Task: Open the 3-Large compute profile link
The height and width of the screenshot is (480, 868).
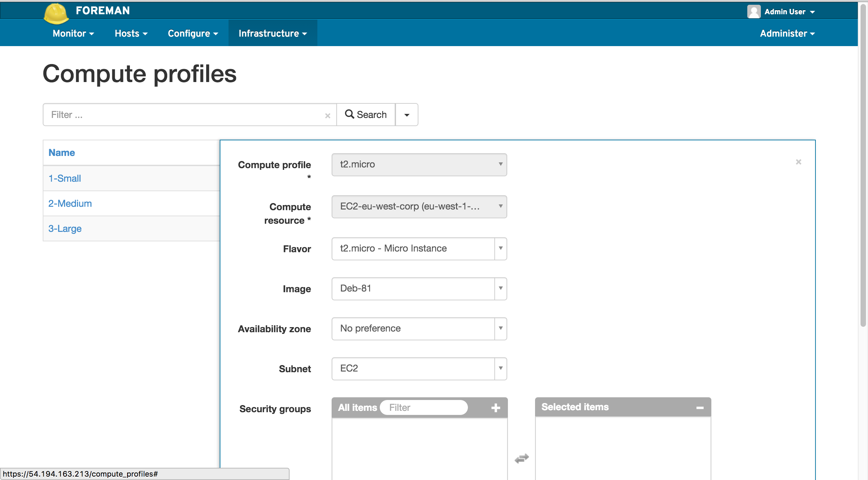Action: [x=65, y=228]
